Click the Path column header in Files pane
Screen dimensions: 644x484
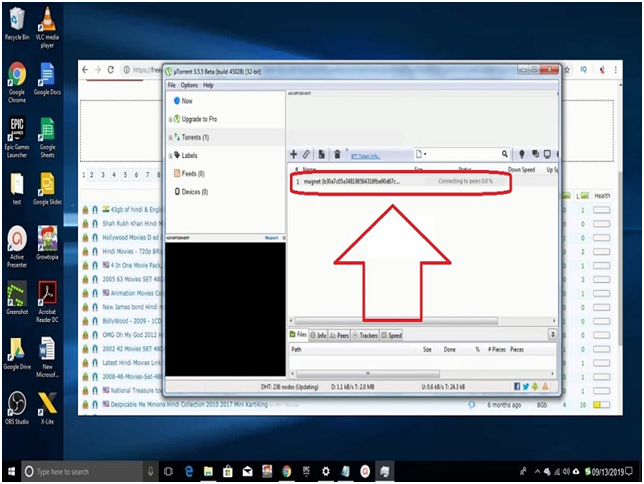pos(296,349)
